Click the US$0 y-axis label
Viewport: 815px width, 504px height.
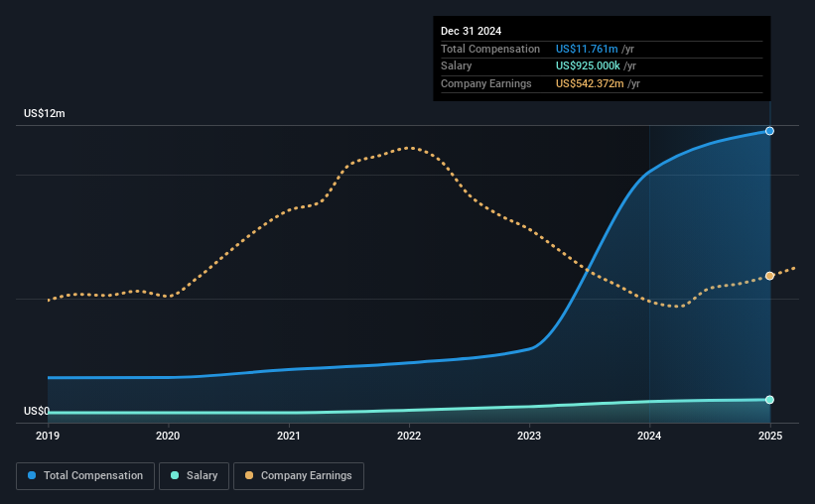click(x=37, y=411)
